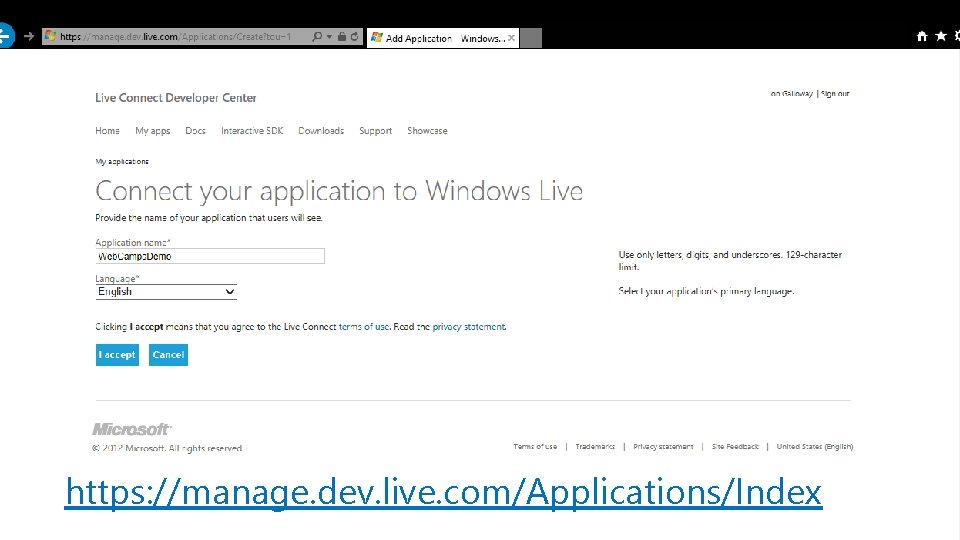Open Support navigation item

375,131
